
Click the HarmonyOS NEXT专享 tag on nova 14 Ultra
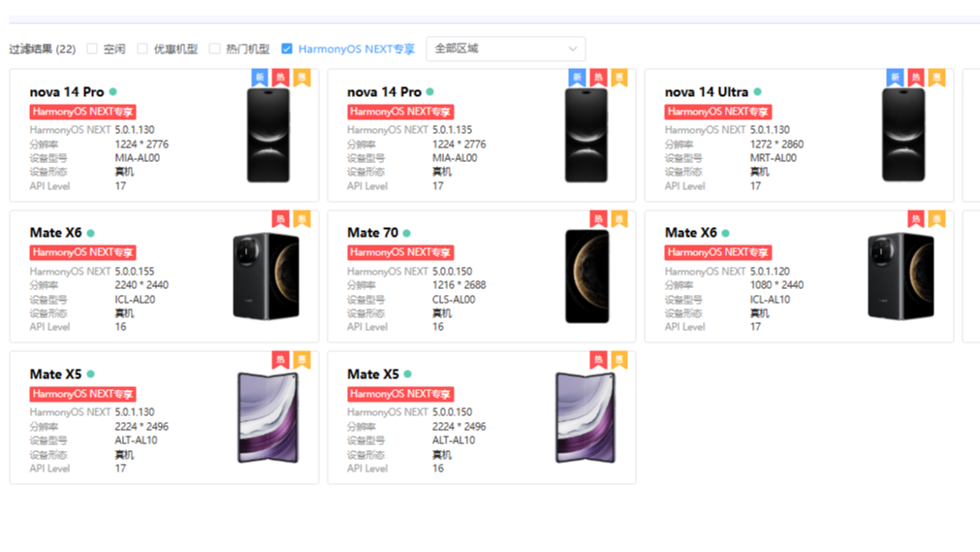717,112
